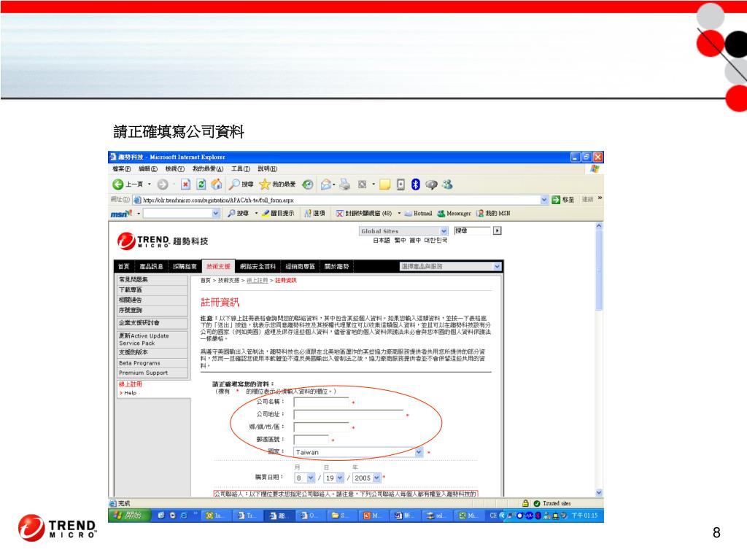This screenshot has width=747, height=560.
Task: Click the lock icon in the status bar
Action: click(525, 503)
